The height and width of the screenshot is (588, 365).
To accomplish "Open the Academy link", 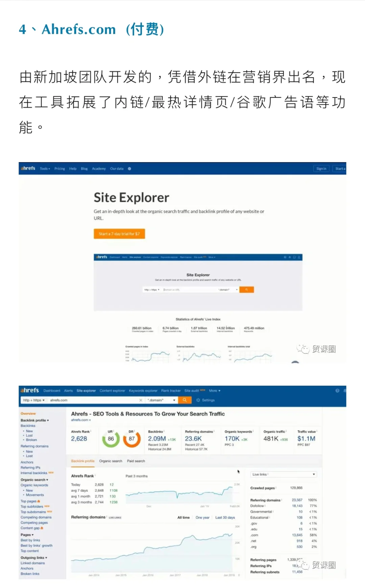I will point(99,169).
